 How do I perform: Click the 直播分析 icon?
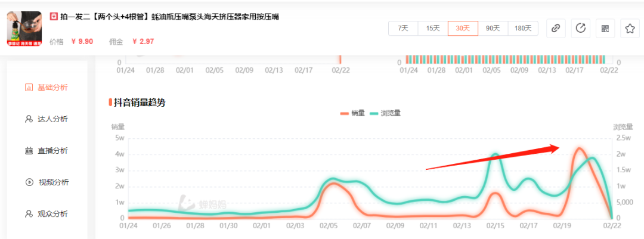click(29, 151)
